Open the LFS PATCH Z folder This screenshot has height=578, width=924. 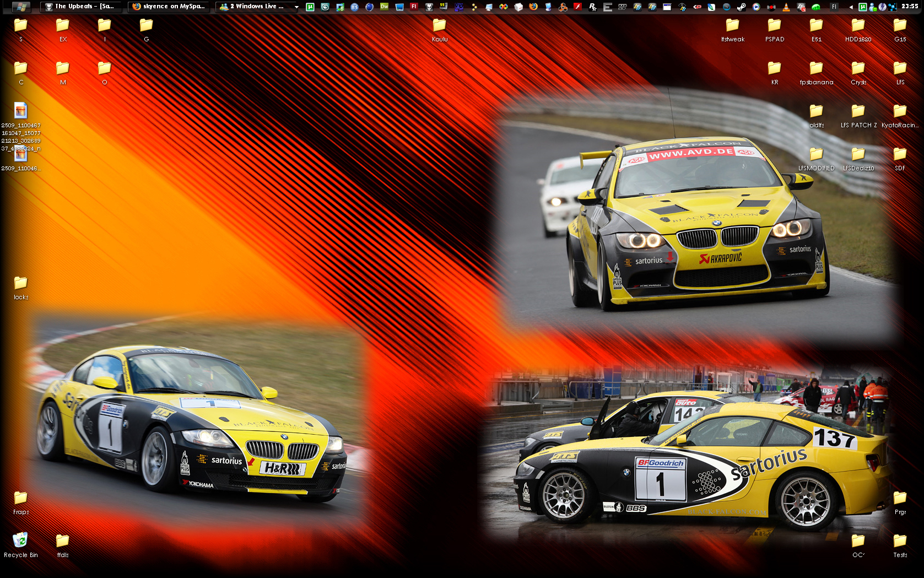[x=858, y=115]
